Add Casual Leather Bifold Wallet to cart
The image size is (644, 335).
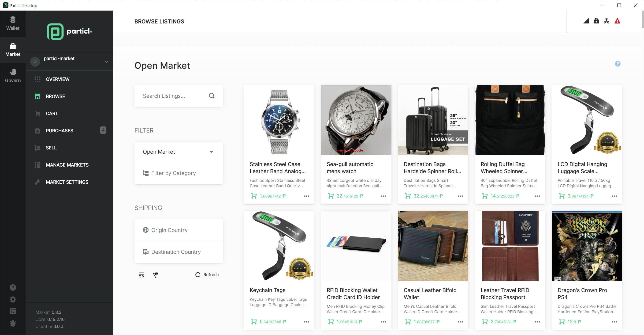tap(408, 322)
